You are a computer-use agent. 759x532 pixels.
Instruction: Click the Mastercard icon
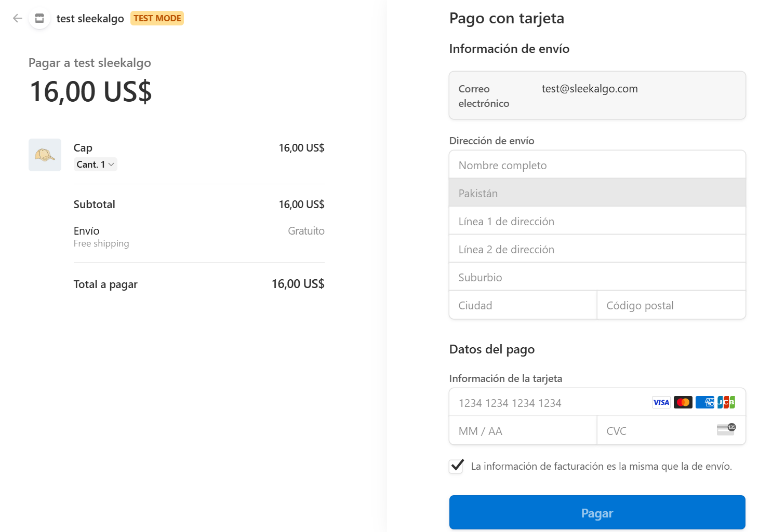tap(683, 402)
